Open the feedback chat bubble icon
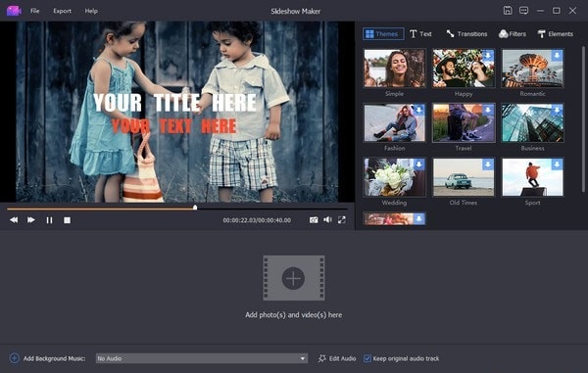Screen dimensions: 588x373 (524, 11)
